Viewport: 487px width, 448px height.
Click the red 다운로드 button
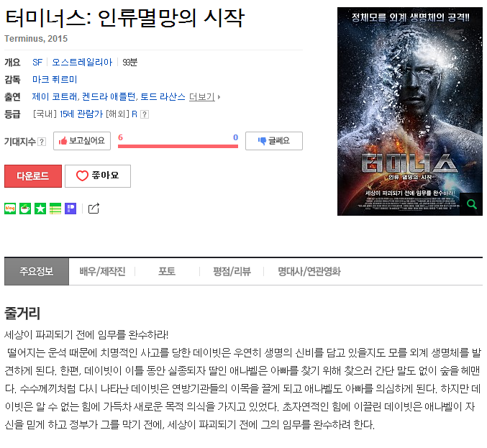(x=33, y=175)
